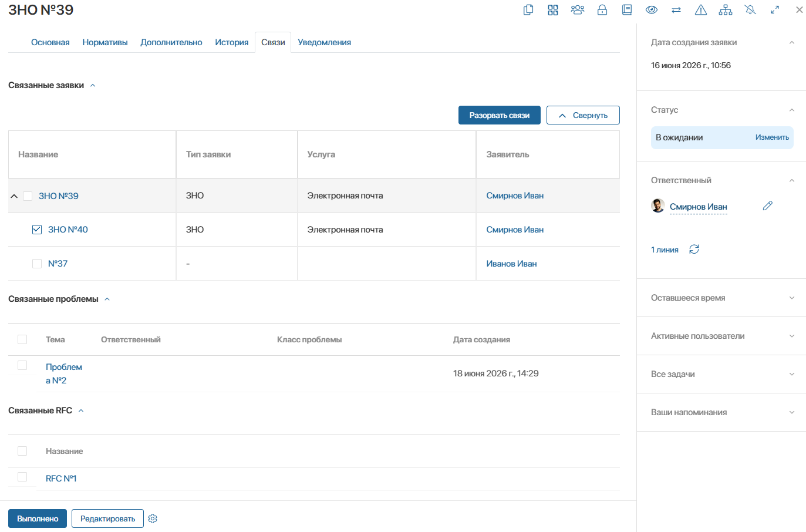The image size is (806, 532).
Task: Collapse the Связанные заявки section
Action: [x=93, y=86]
